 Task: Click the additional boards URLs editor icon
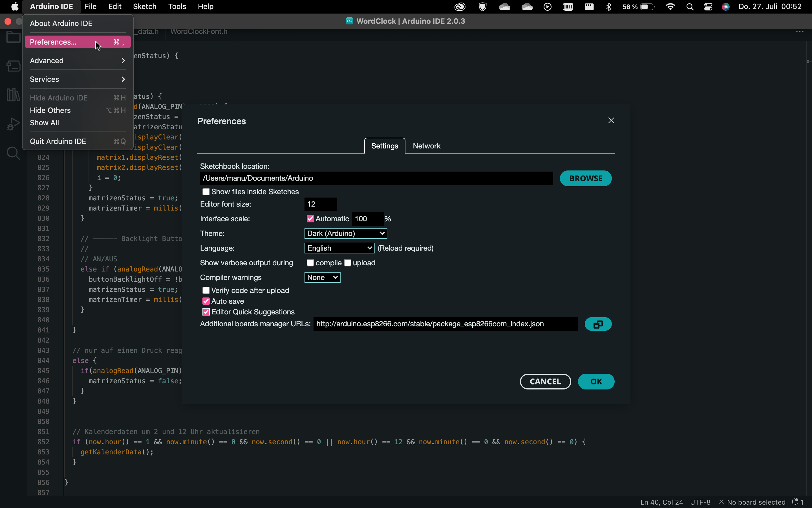(598, 324)
